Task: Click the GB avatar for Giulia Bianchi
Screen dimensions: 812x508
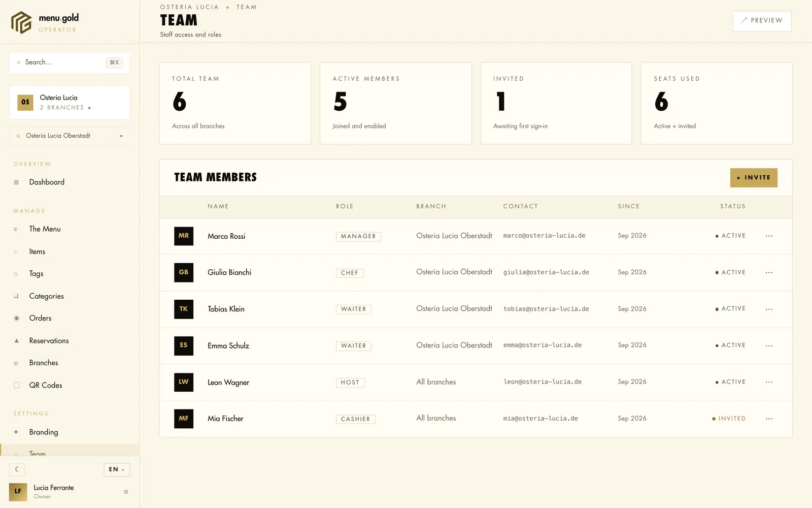Action: (184, 272)
